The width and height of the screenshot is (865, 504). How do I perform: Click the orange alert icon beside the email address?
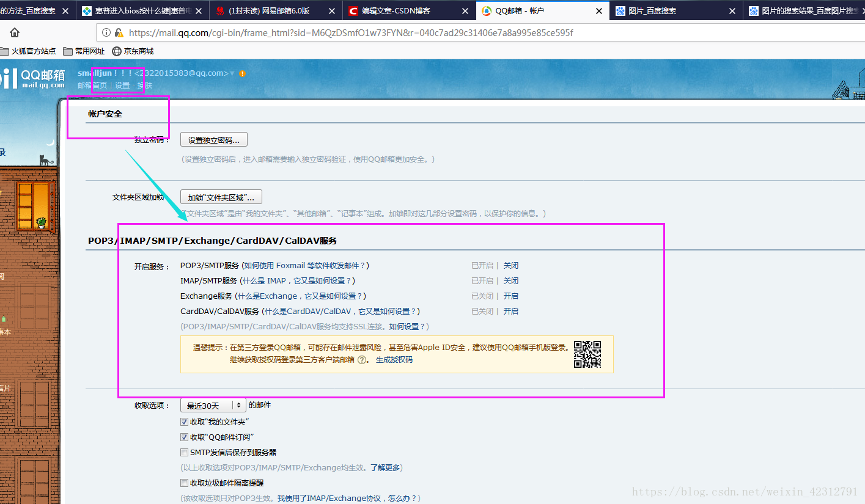point(242,73)
